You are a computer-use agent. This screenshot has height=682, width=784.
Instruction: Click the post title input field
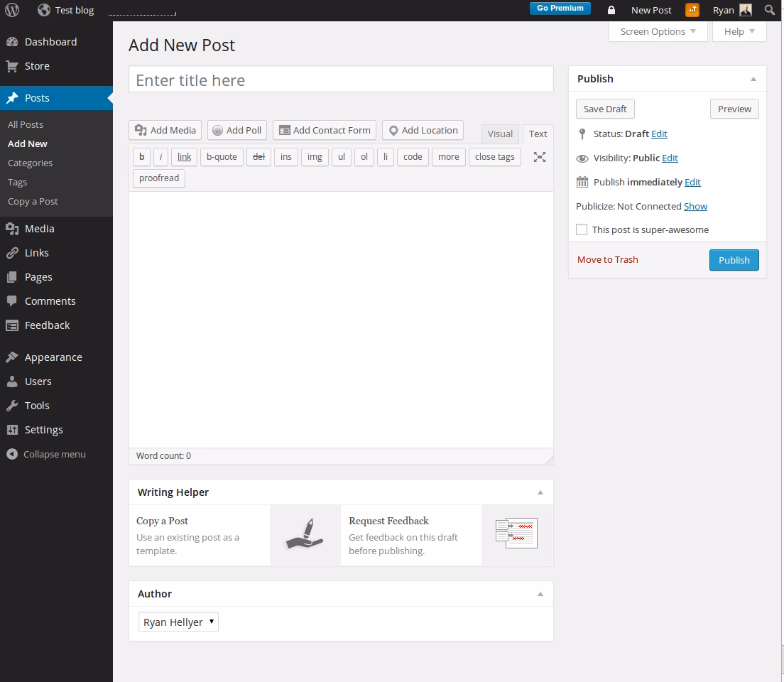341,80
